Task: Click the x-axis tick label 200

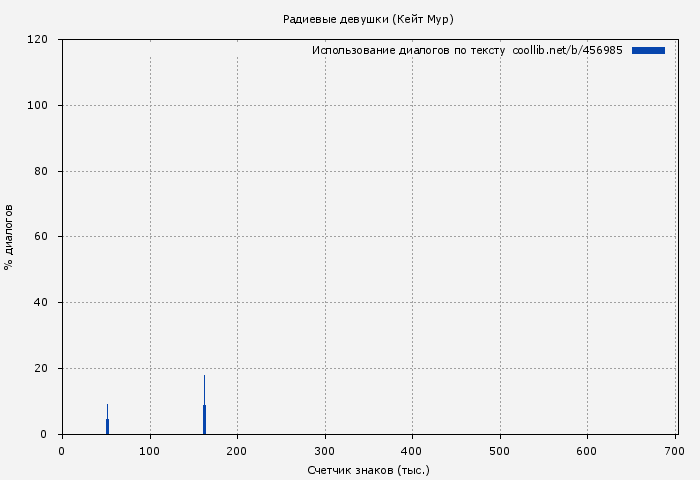Action: (237, 451)
